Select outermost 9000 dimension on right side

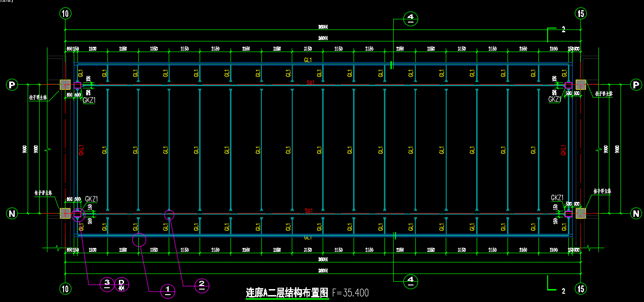[x=618, y=149]
